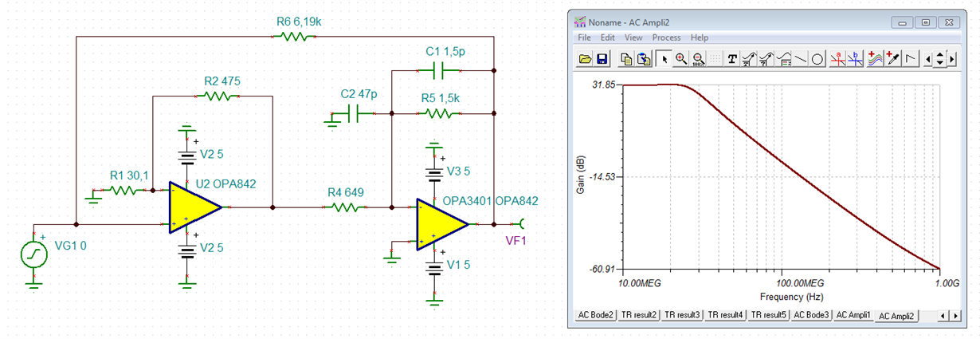Click the 100% zoom reset magnifier

pyautogui.click(x=698, y=58)
